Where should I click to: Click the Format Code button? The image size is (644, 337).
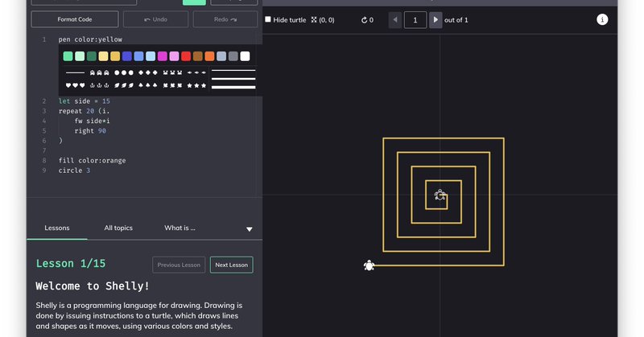point(75,19)
